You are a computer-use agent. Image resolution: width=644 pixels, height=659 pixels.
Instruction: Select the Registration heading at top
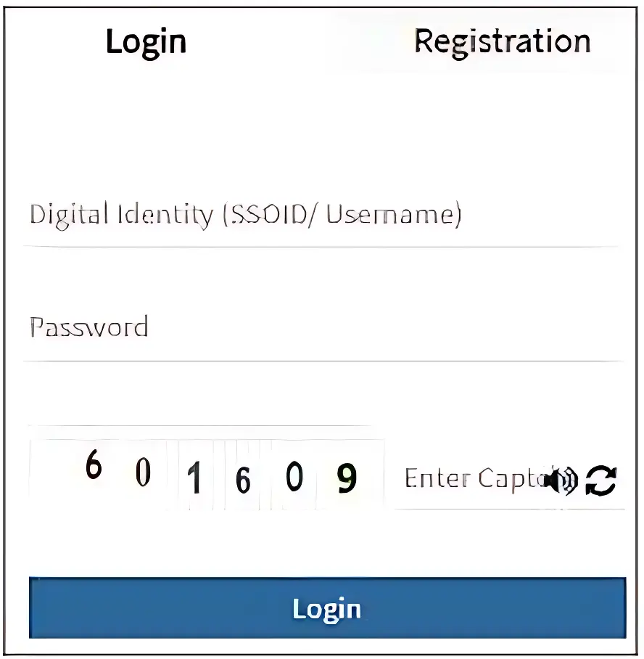(502, 42)
